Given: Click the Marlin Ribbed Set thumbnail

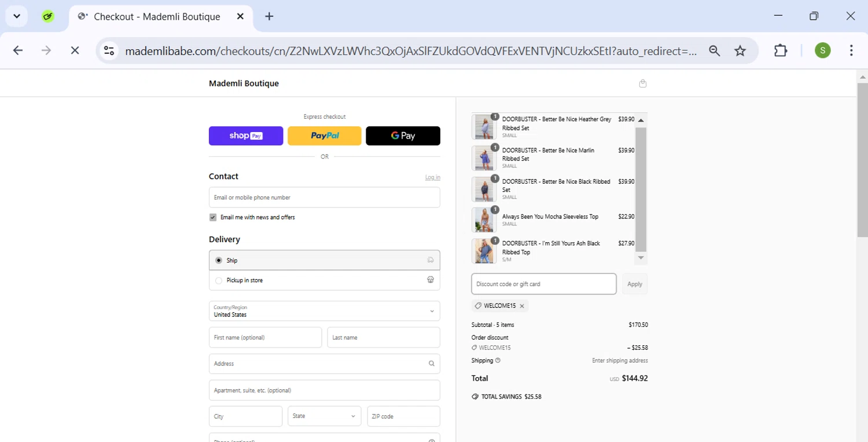Looking at the screenshot, I should (x=484, y=158).
